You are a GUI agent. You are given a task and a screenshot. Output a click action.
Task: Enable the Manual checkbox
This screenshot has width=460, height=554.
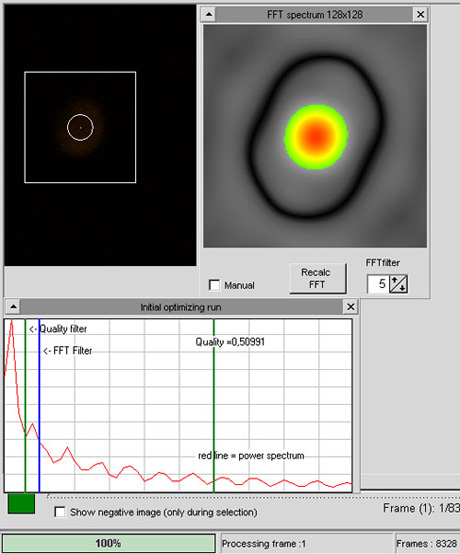pyautogui.click(x=214, y=285)
